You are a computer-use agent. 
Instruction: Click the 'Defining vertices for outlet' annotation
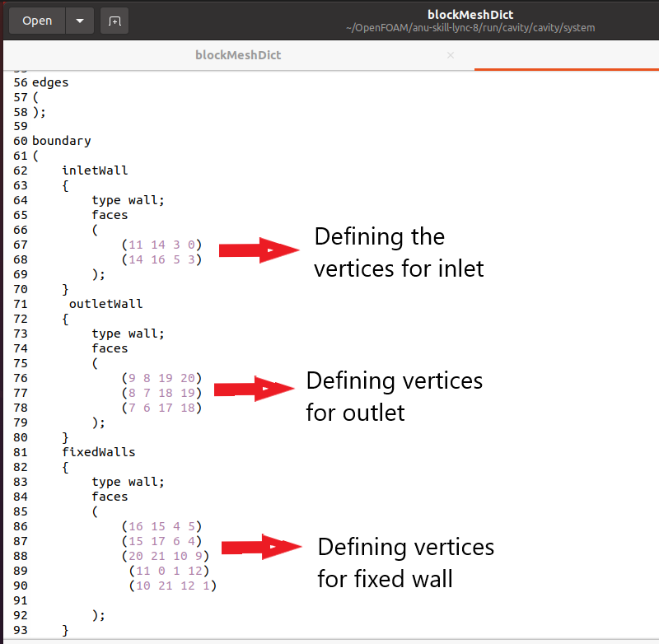click(x=394, y=396)
